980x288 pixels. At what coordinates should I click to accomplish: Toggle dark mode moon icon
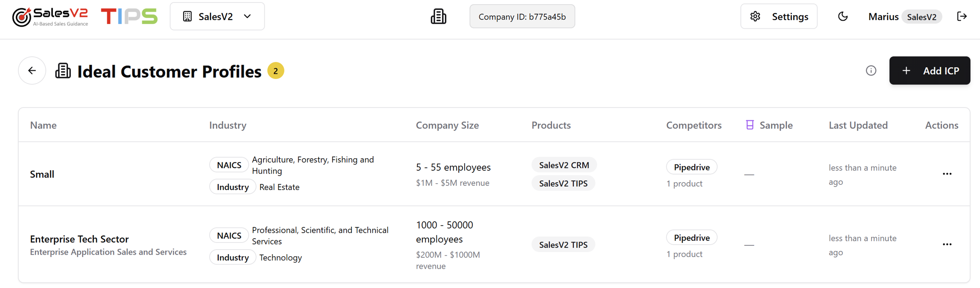(843, 16)
